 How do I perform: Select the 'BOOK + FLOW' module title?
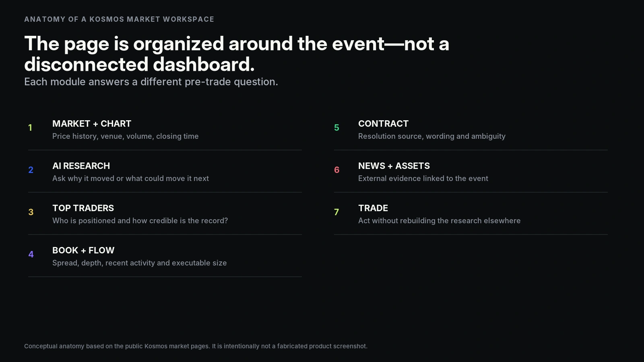pos(83,250)
